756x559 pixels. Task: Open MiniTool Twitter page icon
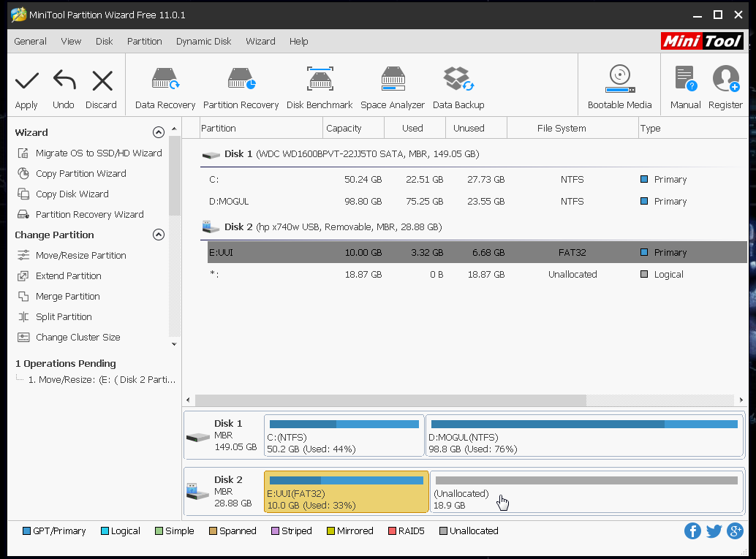(714, 531)
